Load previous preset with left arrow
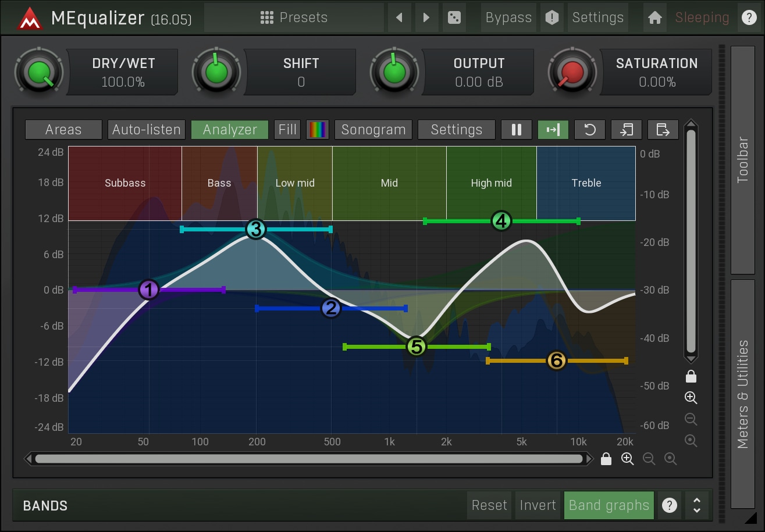The width and height of the screenshot is (765, 532). 399,17
